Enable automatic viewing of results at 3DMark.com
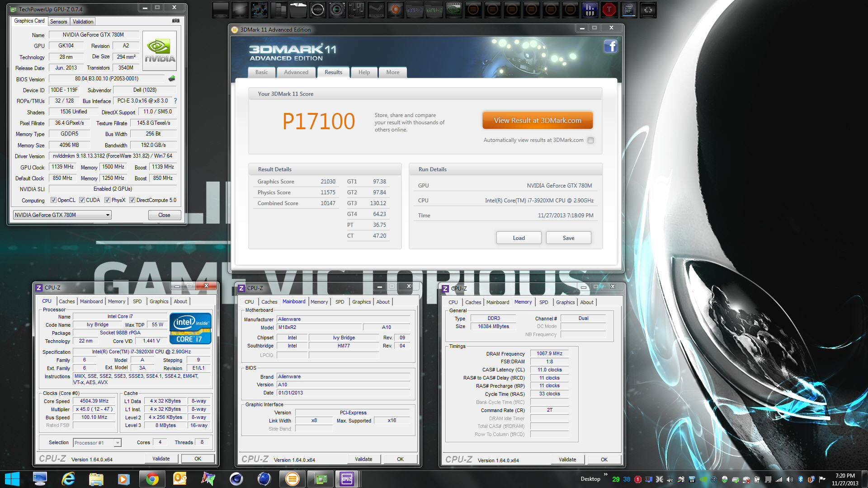The height and width of the screenshot is (488, 868). [x=590, y=141]
